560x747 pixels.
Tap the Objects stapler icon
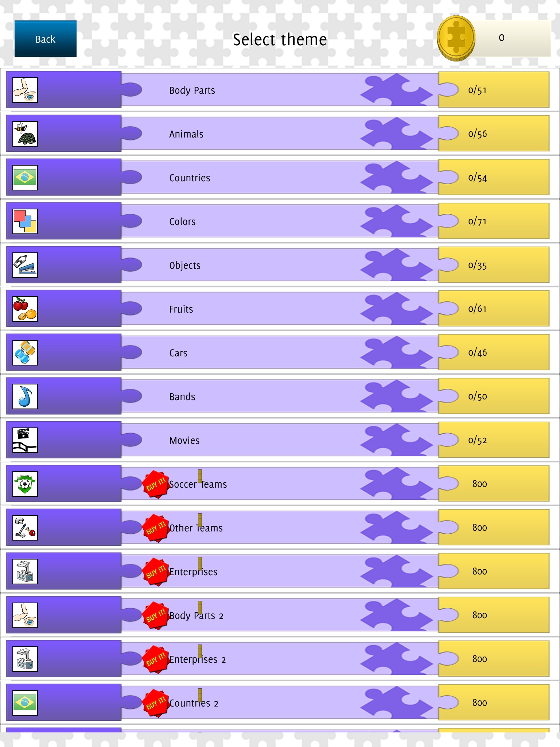pos(25,265)
